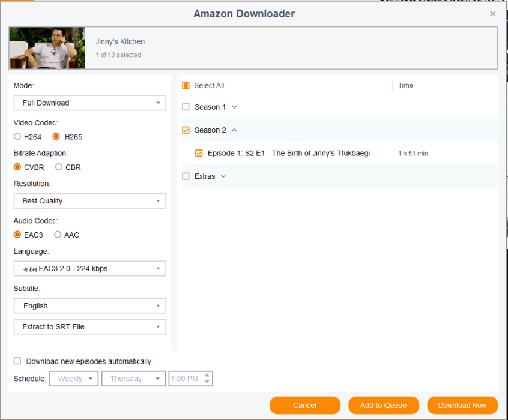Click the 1 h 51 min duration
Viewport: 508px width, 420px height.
click(x=413, y=154)
